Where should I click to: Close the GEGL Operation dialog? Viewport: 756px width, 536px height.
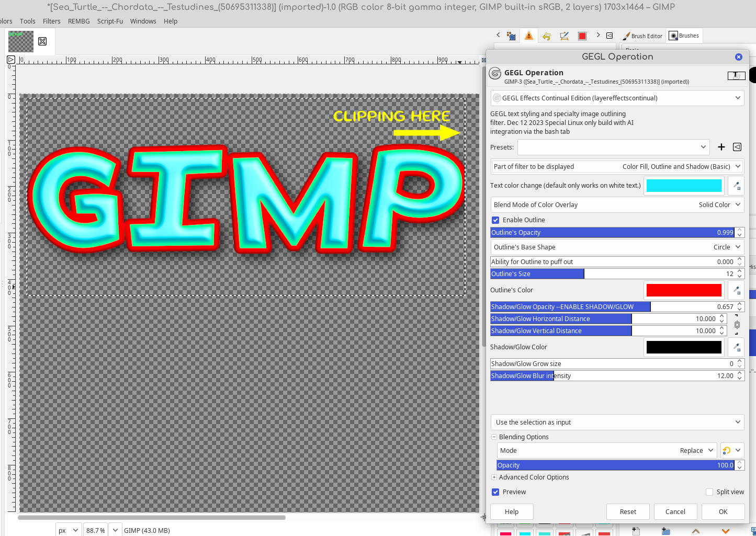[738, 57]
